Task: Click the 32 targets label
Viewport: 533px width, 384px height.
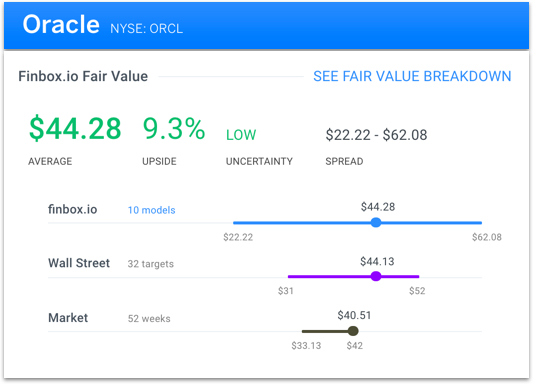Action: [x=151, y=264]
